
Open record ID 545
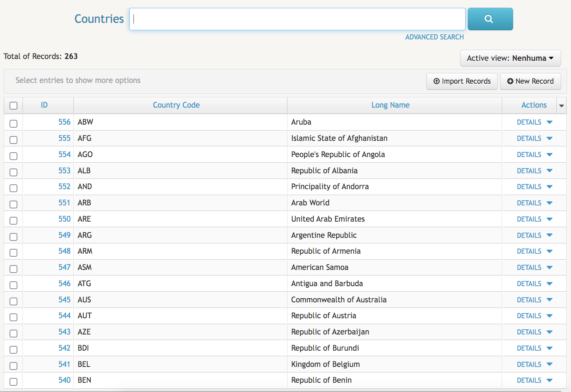[x=64, y=300]
